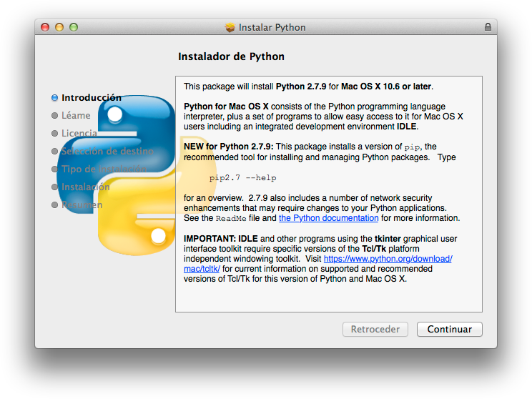Click the 'IMPORTANT: IDLE' bold text
532x399 pixels.
(221, 239)
